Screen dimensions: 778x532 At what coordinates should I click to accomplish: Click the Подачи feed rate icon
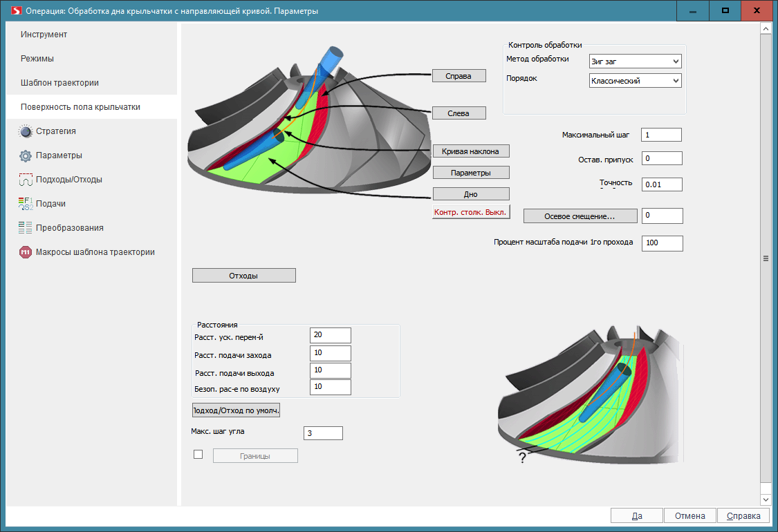point(26,204)
